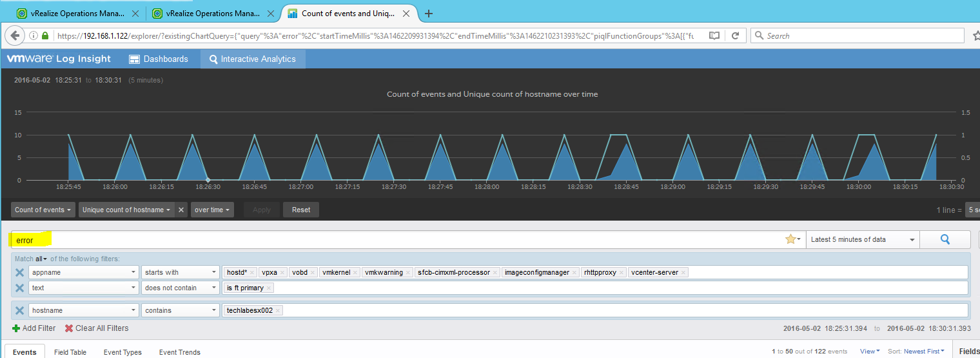The height and width of the screenshot is (358, 980).
Task: Toggle reader view icon in address bar
Action: (x=714, y=36)
